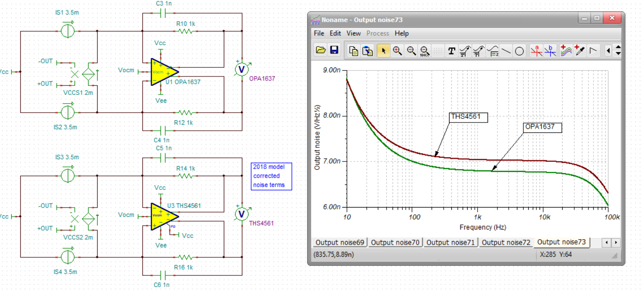This screenshot has width=644, height=293.
Task: Save the noise plot with floppy icon
Action: point(334,50)
